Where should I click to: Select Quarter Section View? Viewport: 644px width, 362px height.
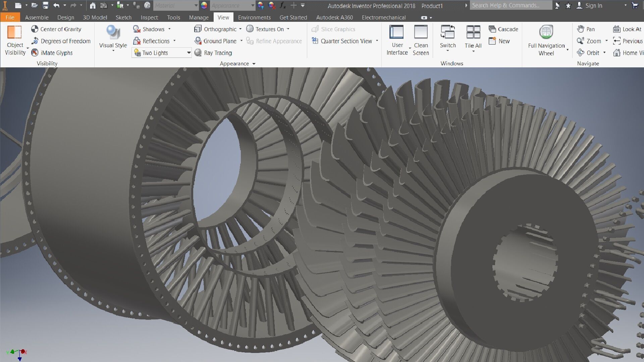pos(342,41)
